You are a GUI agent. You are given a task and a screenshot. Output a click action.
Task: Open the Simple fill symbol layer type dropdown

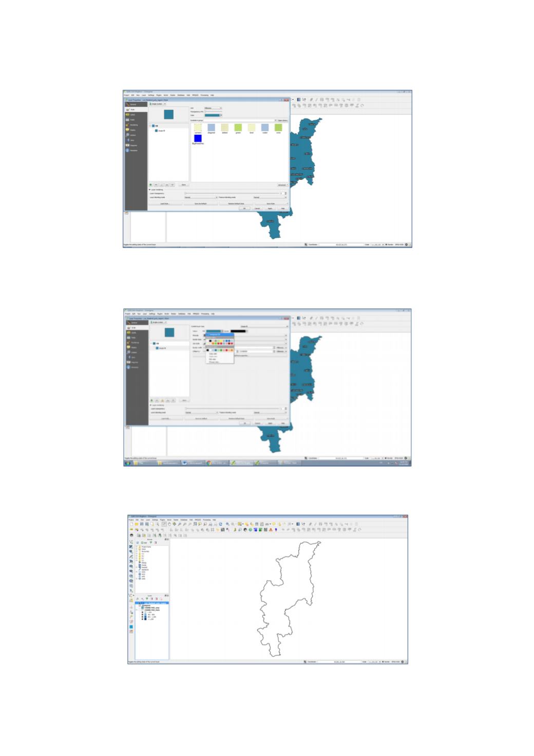(x=264, y=326)
